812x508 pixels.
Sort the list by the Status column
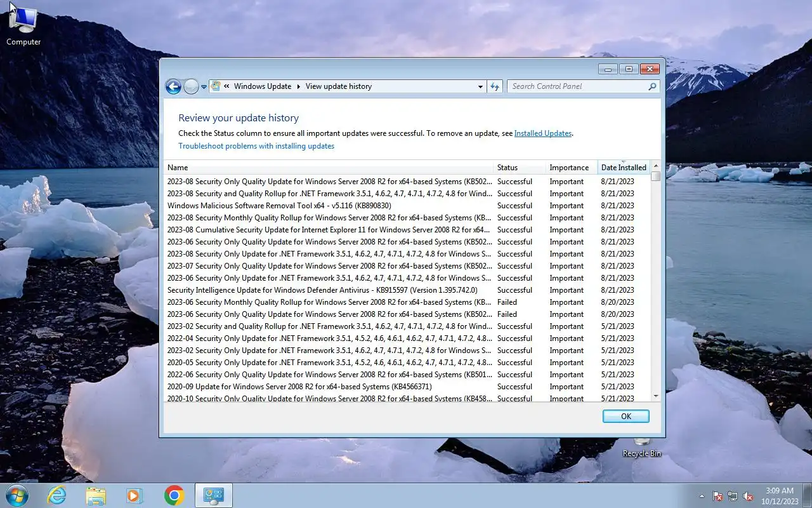(x=520, y=168)
